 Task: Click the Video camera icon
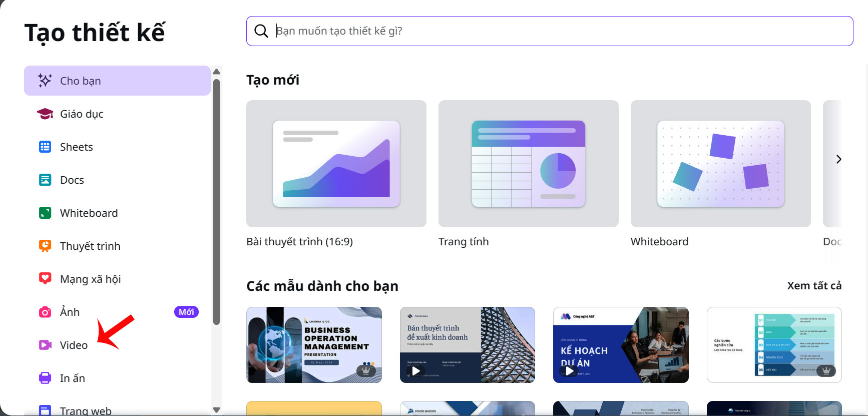[45, 345]
